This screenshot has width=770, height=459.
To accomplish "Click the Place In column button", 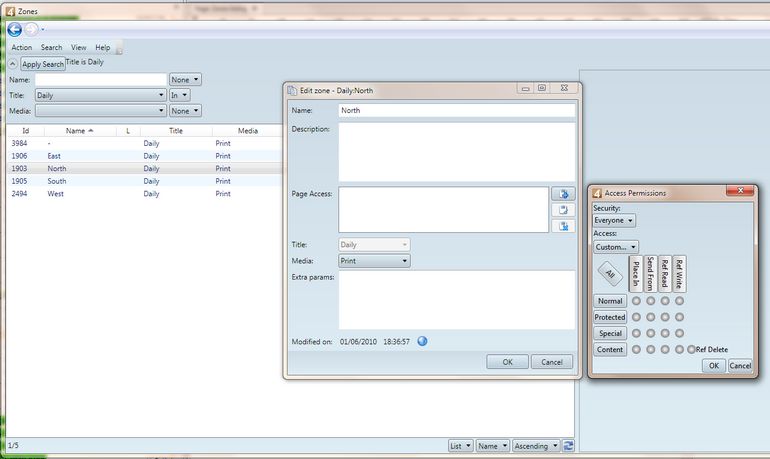I will [x=636, y=273].
